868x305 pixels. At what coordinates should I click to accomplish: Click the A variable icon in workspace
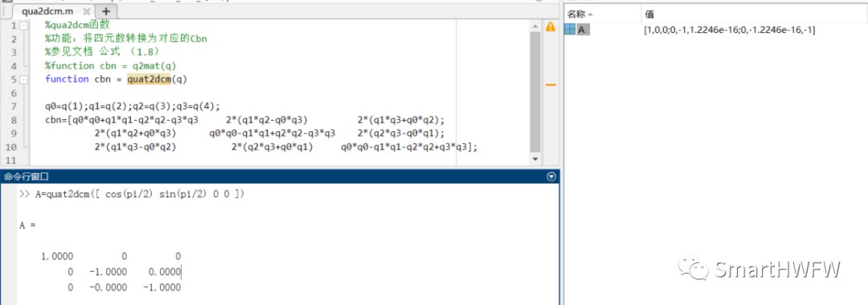coord(570,30)
